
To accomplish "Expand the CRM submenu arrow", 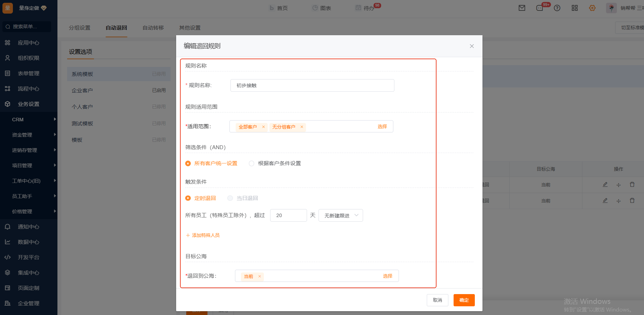I will (x=55, y=119).
